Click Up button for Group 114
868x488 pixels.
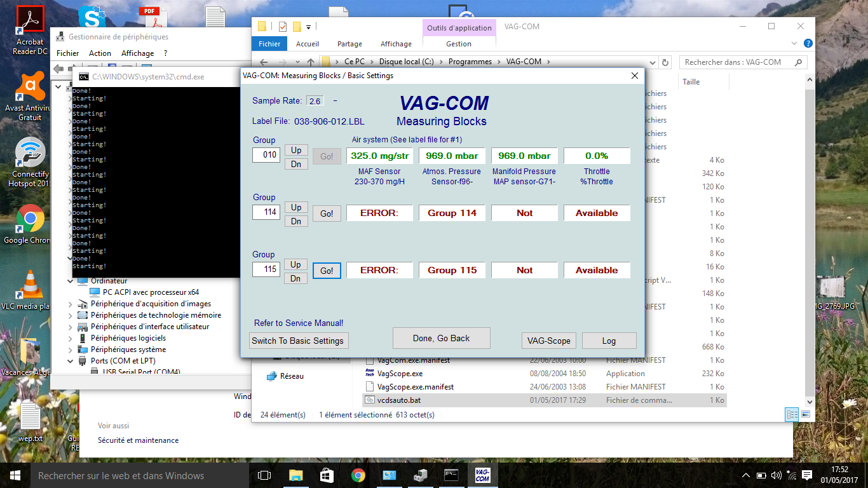pos(296,207)
